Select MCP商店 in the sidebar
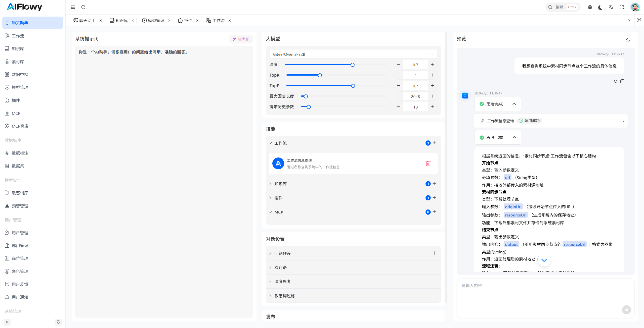This screenshot has height=328, width=644. pyautogui.click(x=20, y=126)
